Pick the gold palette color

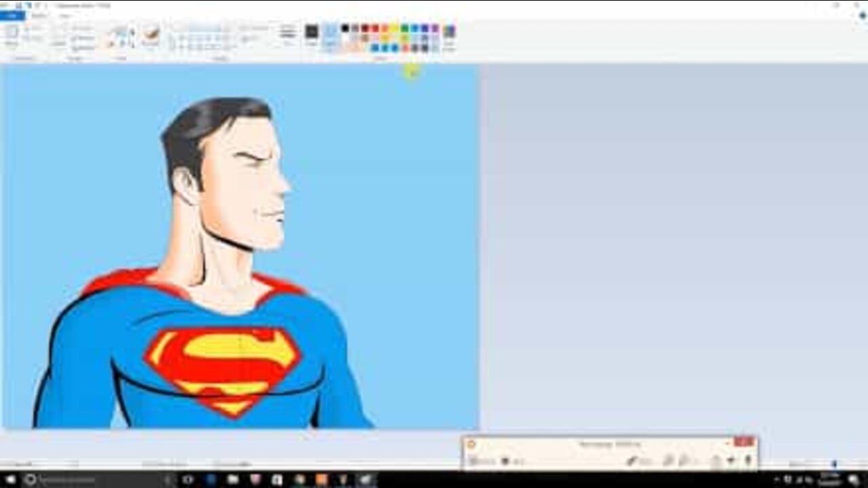coord(384,37)
